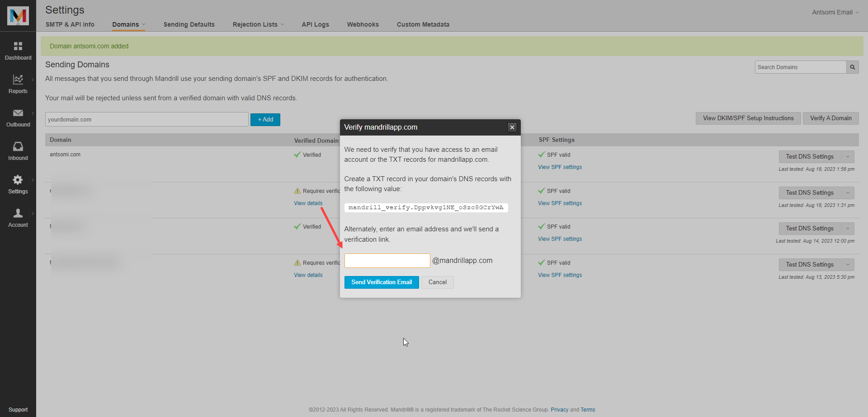Open the Account person icon

point(18,213)
